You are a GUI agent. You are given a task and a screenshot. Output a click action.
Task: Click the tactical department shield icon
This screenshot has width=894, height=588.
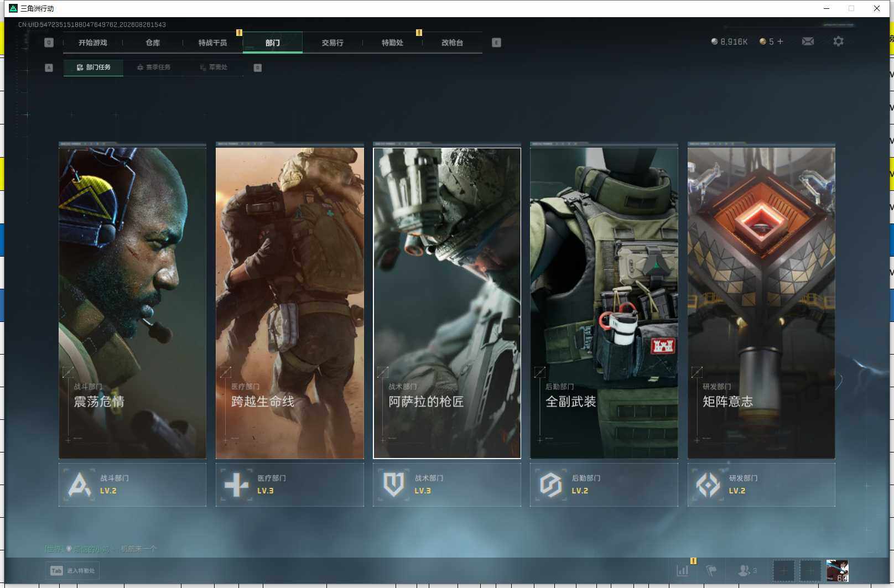(393, 485)
